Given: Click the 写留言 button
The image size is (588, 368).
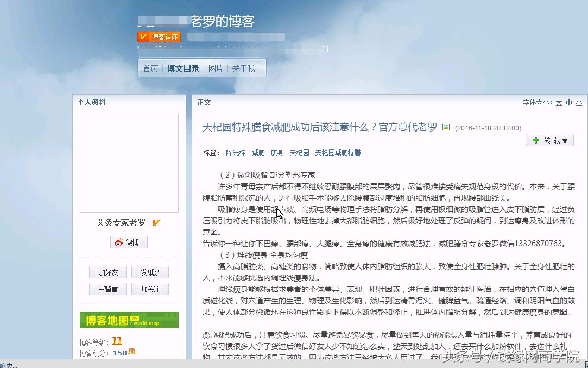Looking at the screenshot, I should pyautogui.click(x=108, y=289).
